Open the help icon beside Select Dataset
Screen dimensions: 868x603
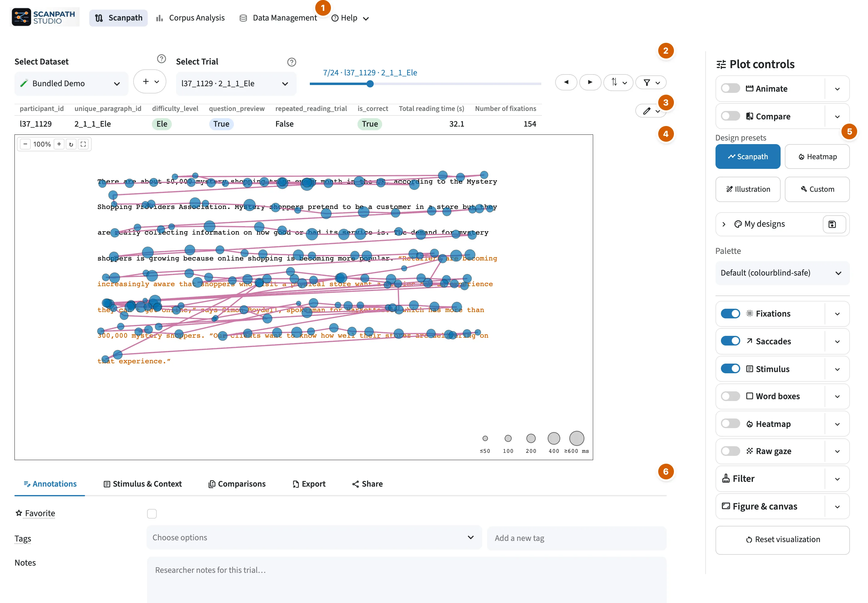161,58
